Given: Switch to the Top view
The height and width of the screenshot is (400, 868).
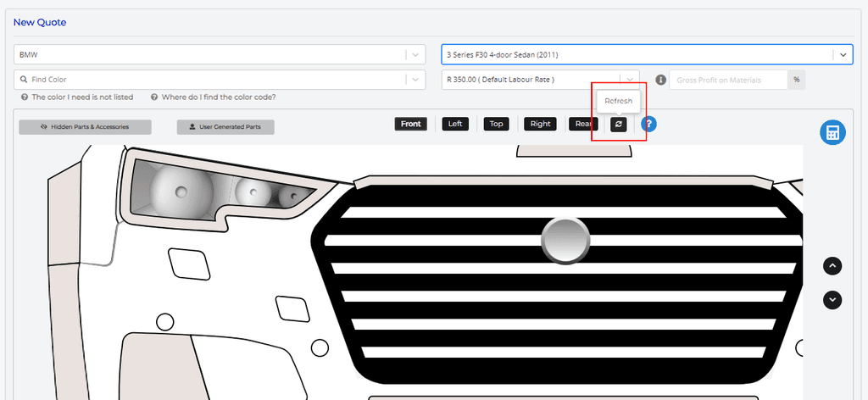Looking at the screenshot, I should click(x=496, y=124).
